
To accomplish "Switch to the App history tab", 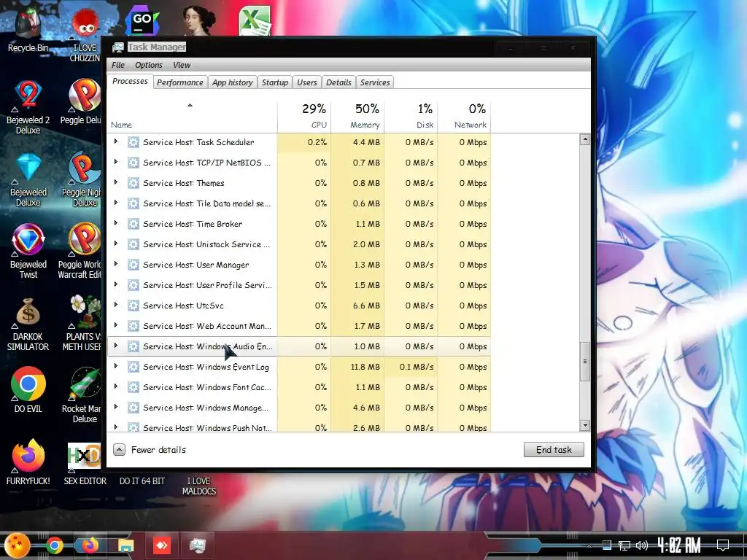I will pos(233,82).
